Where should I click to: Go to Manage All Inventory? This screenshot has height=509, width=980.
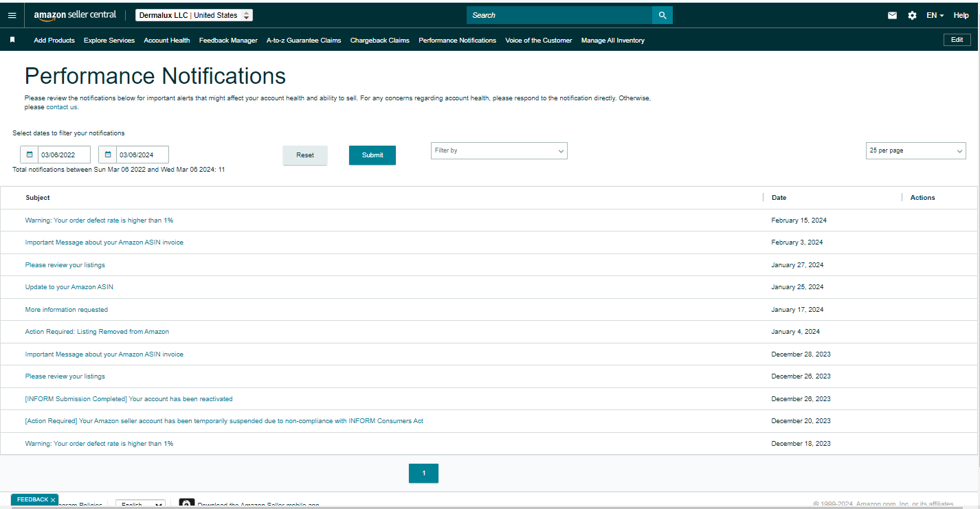coord(613,41)
